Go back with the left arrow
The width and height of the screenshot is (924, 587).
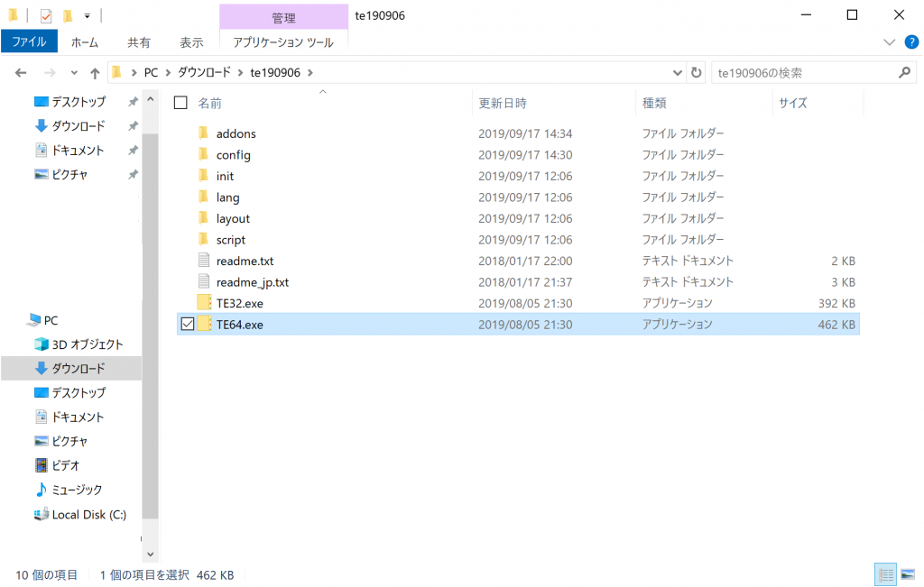click(21, 72)
